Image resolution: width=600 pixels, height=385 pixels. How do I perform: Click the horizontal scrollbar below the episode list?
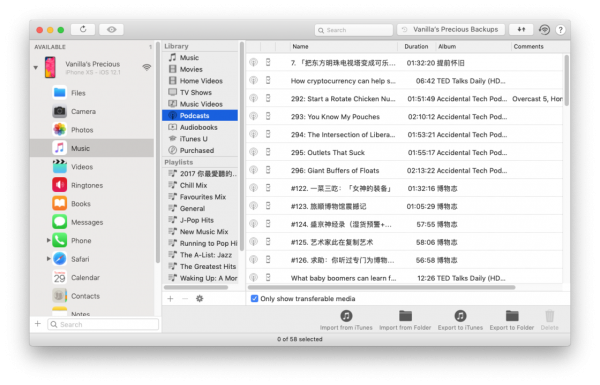[x=382, y=287]
